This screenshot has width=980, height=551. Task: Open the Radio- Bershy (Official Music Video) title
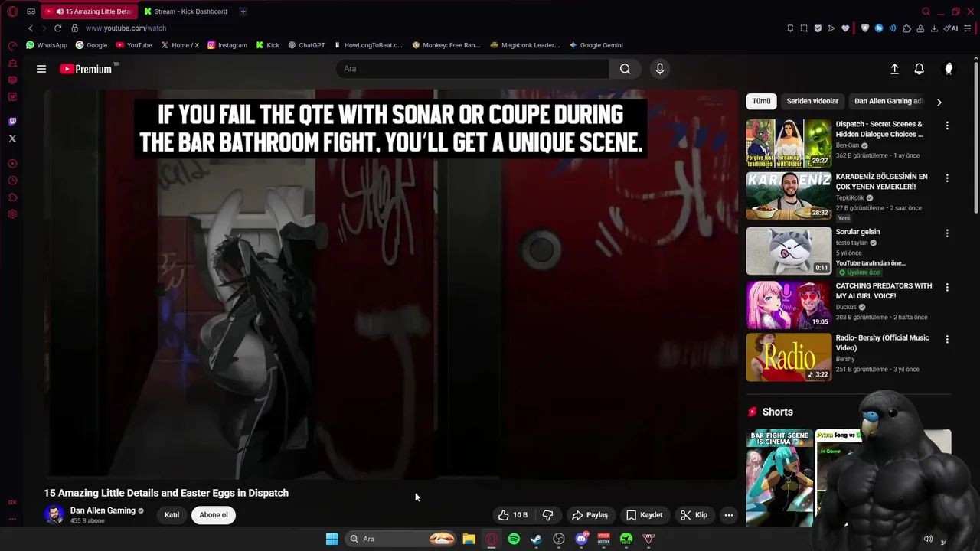pyautogui.click(x=882, y=343)
